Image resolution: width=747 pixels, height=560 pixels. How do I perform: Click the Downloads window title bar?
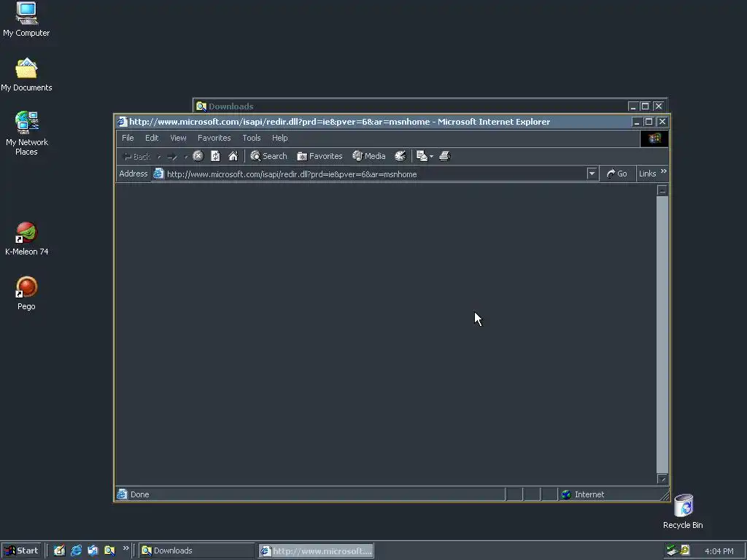[410, 106]
